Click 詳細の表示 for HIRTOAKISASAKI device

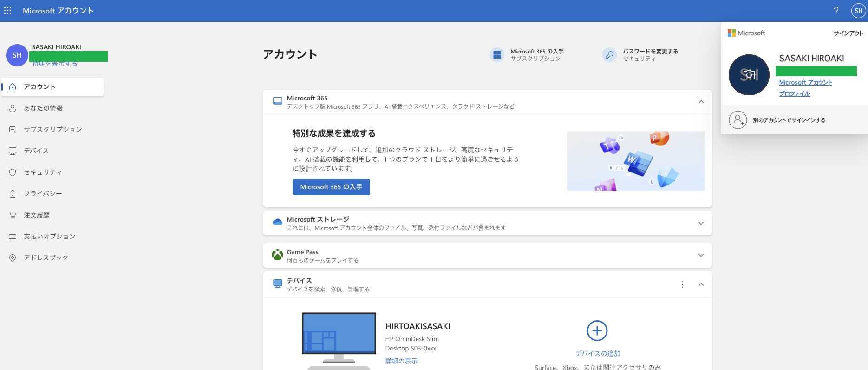[401, 361]
